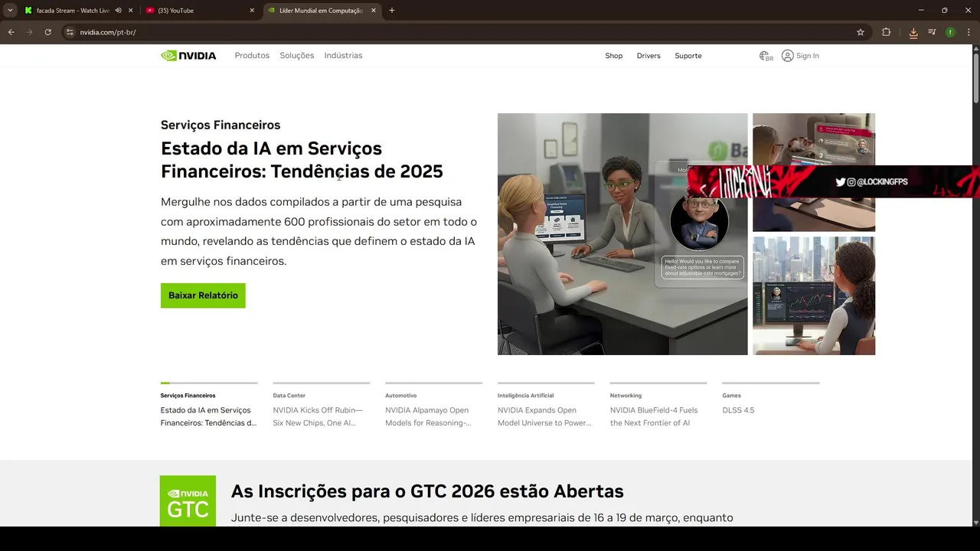
Task: Click the scrollbar up arrow
Action: 975,48
